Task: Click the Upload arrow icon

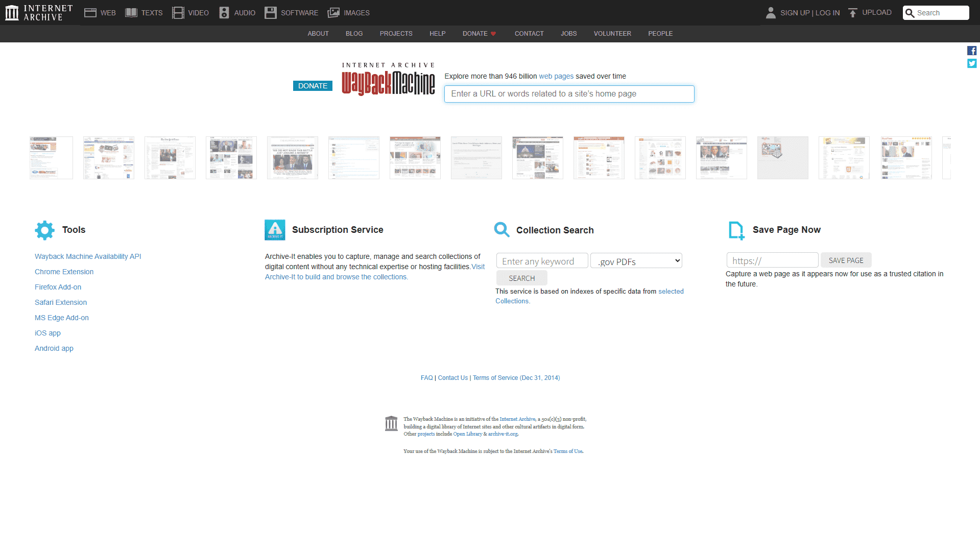Action: pyautogui.click(x=852, y=13)
